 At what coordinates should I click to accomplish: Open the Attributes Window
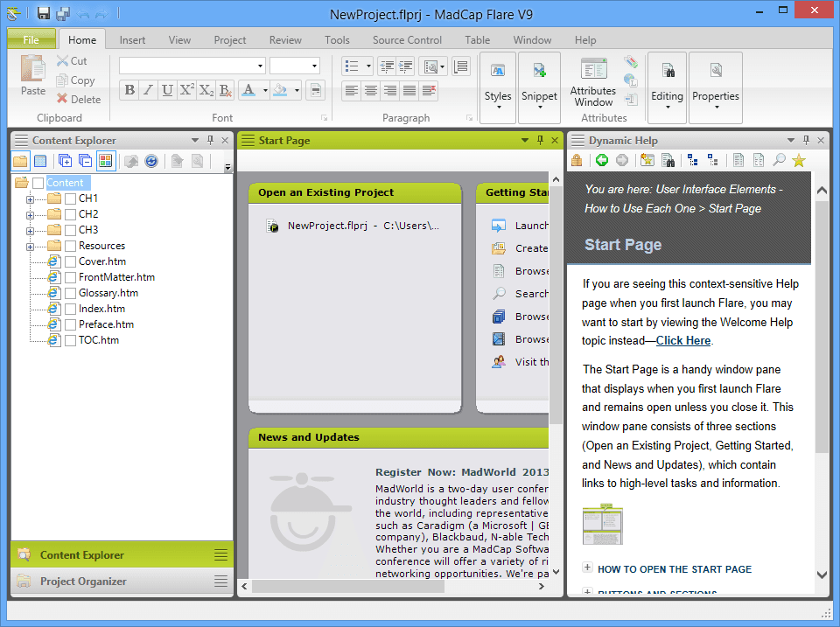point(593,82)
